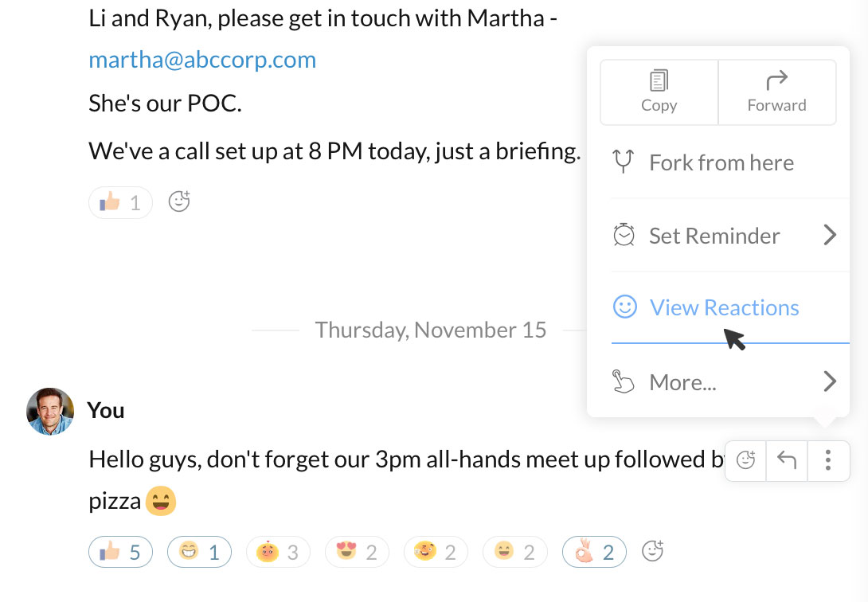Add reaction smiley beside Martha message thumbs up
This screenshot has height=602, width=868.
pyautogui.click(x=179, y=201)
